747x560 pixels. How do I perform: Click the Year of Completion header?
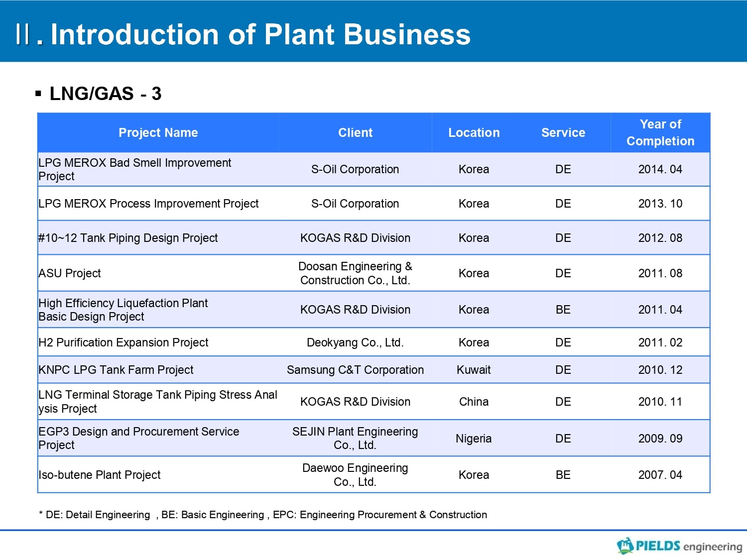tap(660, 132)
